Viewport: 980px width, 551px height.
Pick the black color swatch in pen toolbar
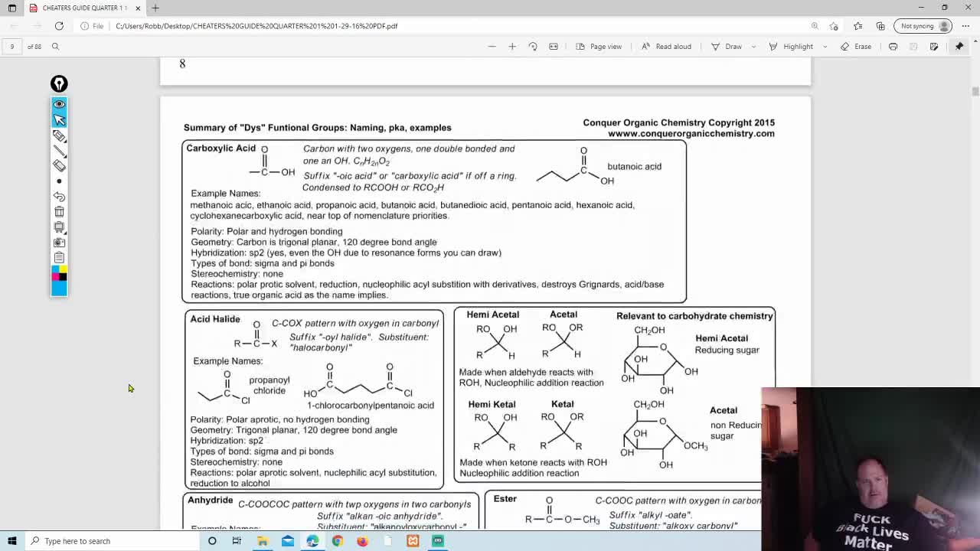pyautogui.click(x=63, y=276)
